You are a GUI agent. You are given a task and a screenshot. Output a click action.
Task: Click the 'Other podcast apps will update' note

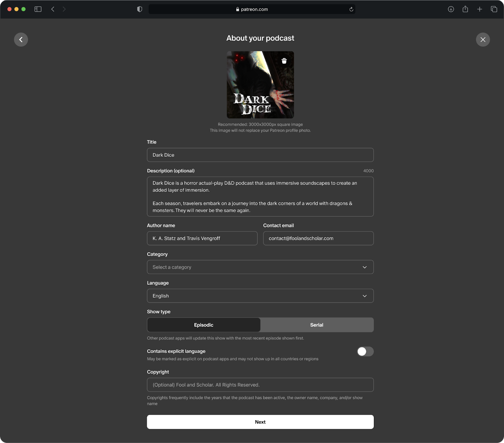[226, 338]
